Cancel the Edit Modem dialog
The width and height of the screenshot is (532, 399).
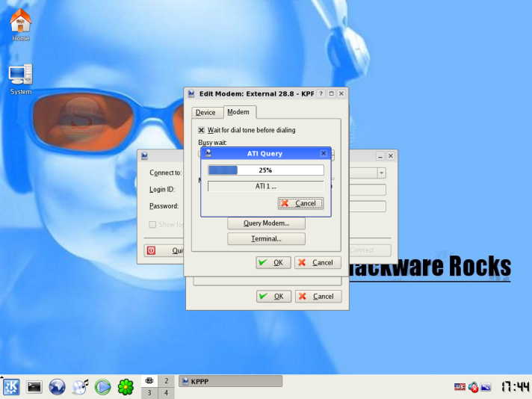[x=318, y=262]
